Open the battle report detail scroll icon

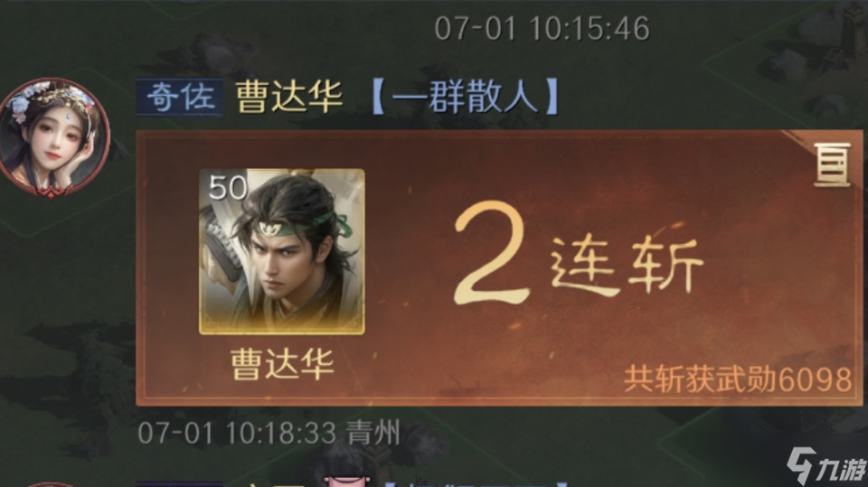832,164
